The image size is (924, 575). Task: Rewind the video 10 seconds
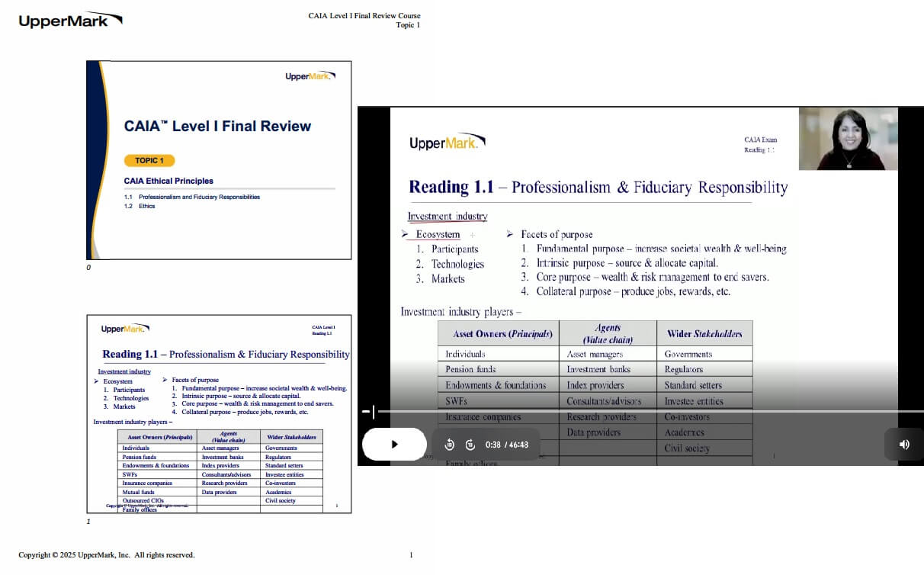[x=449, y=445]
